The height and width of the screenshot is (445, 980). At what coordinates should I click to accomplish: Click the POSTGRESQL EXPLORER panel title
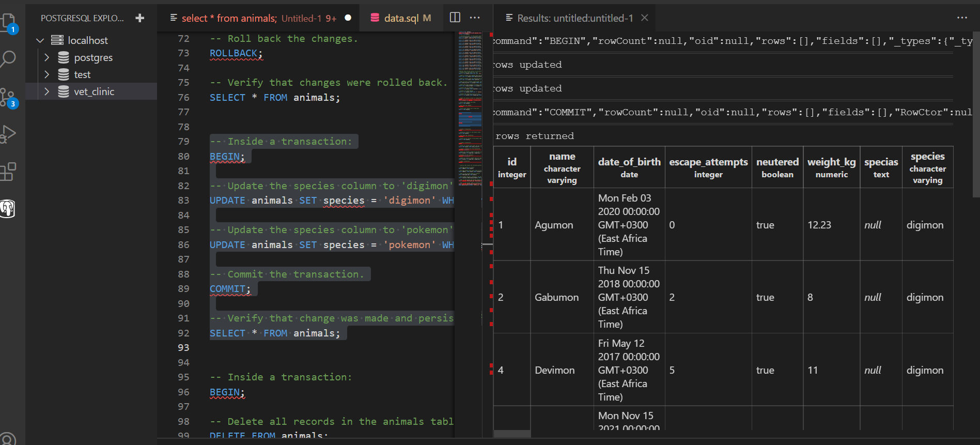82,18
